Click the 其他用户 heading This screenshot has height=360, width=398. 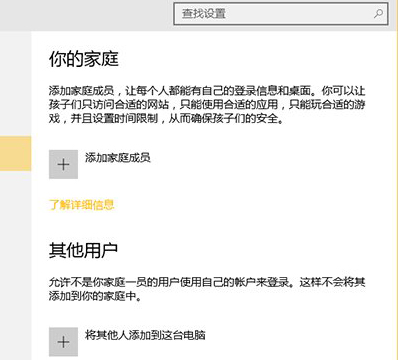coord(84,250)
